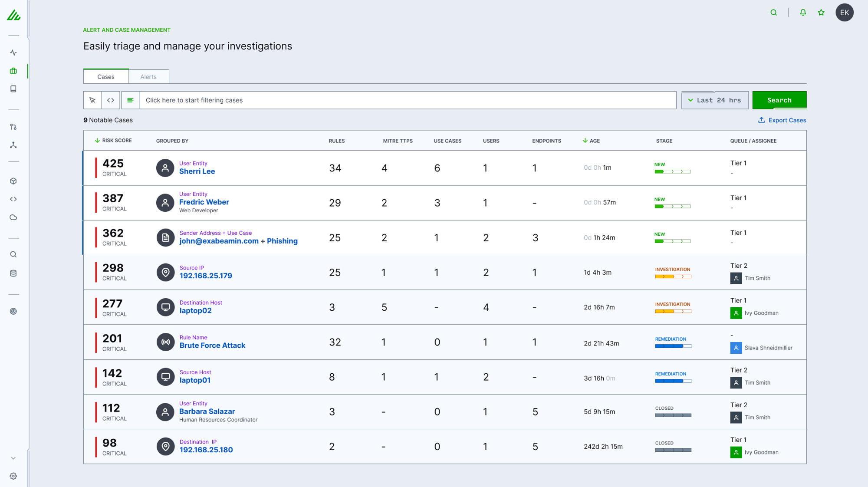This screenshot has height=487, width=868.
Task: Open the settings gear in sidebar
Action: pos(13,476)
